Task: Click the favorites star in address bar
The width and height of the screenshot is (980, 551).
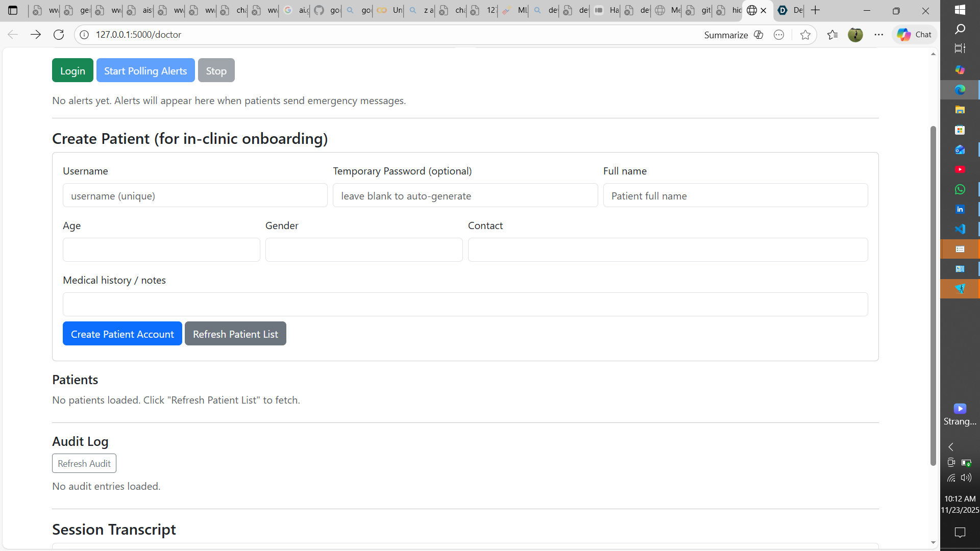Action: pos(805,35)
